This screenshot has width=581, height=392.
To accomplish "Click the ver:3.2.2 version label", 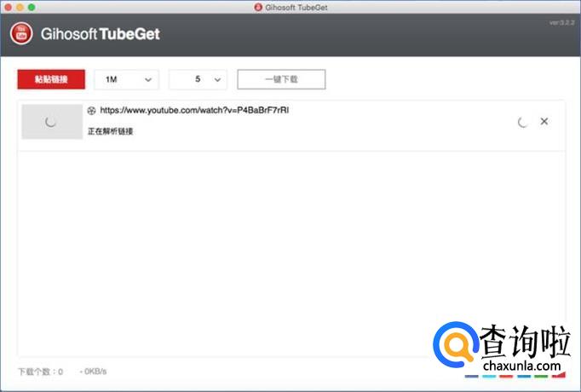I will (561, 23).
